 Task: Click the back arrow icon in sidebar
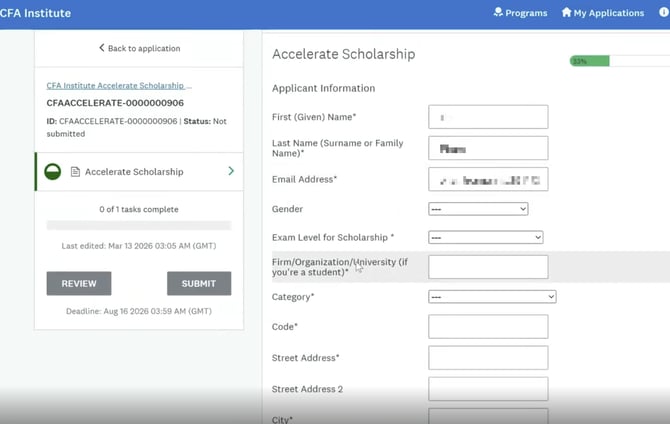pos(101,48)
